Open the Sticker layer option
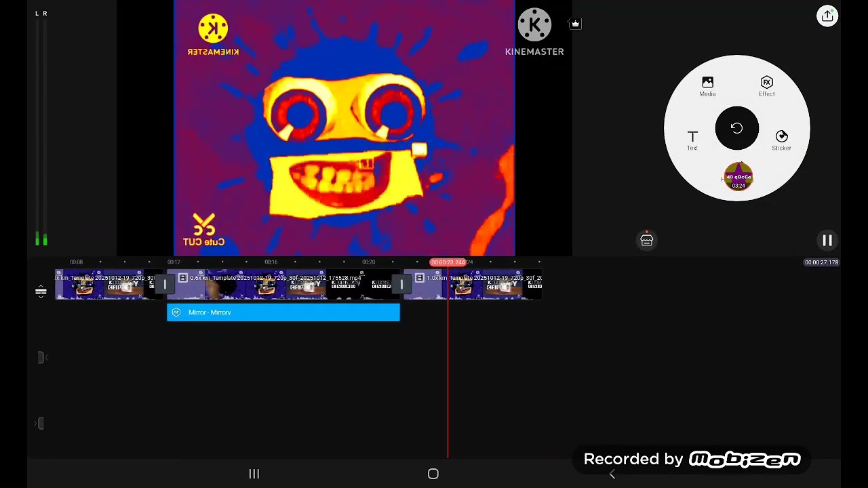This screenshot has width=868, height=488. (781, 140)
